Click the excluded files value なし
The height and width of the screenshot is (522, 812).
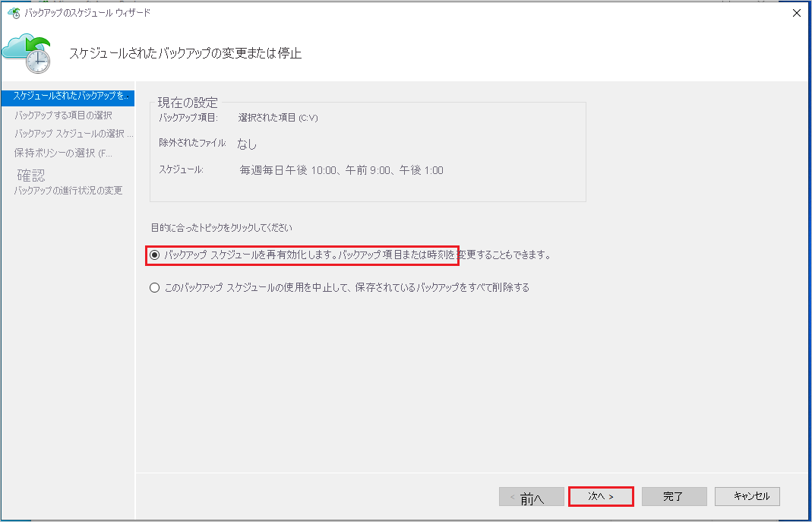point(247,144)
